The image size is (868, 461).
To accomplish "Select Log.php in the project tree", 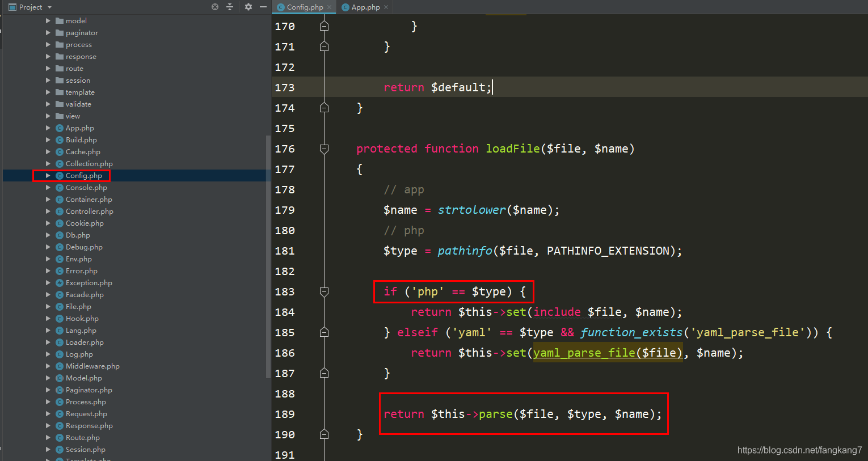I will [79, 354].
